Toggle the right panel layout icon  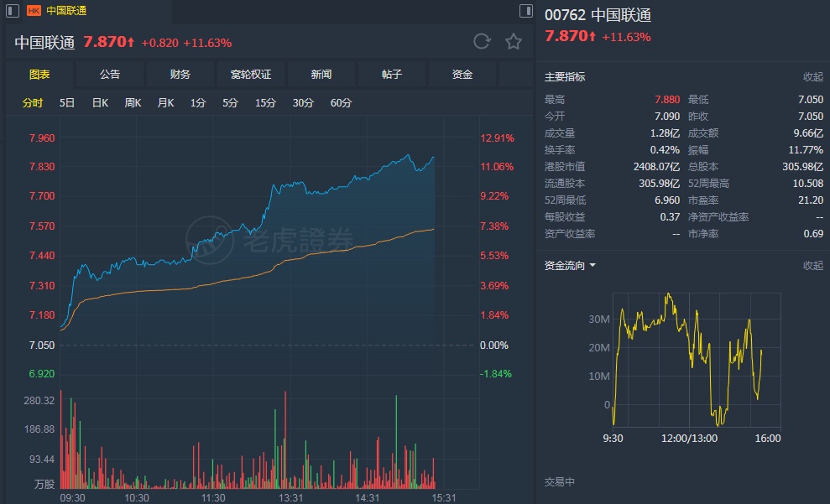click(x=525, y=11)
